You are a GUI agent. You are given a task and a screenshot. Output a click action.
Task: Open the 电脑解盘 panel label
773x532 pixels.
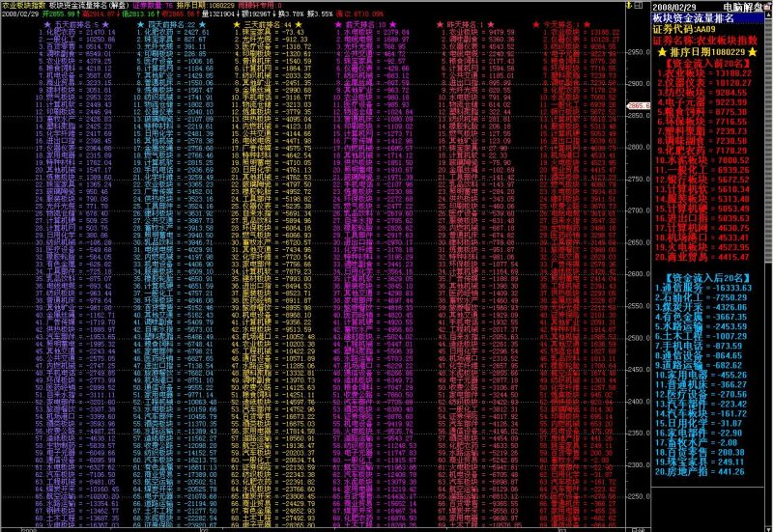pos(742,7)
